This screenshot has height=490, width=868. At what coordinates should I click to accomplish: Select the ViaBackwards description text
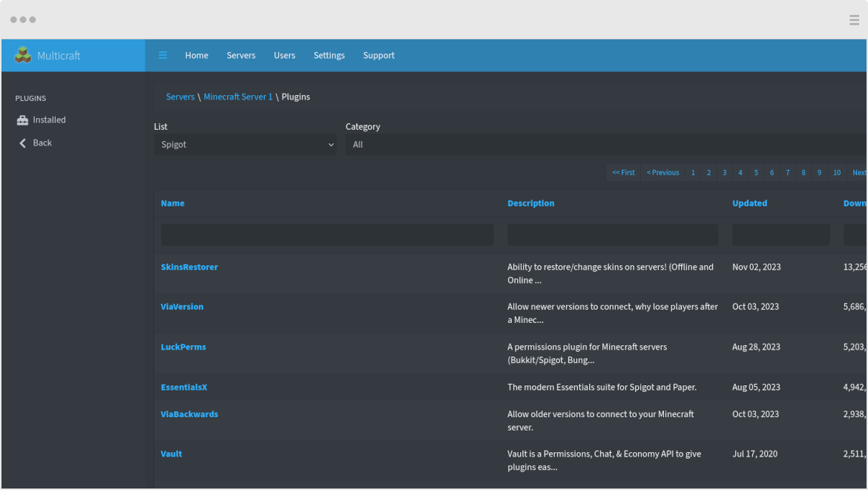[x=601, y=421]
